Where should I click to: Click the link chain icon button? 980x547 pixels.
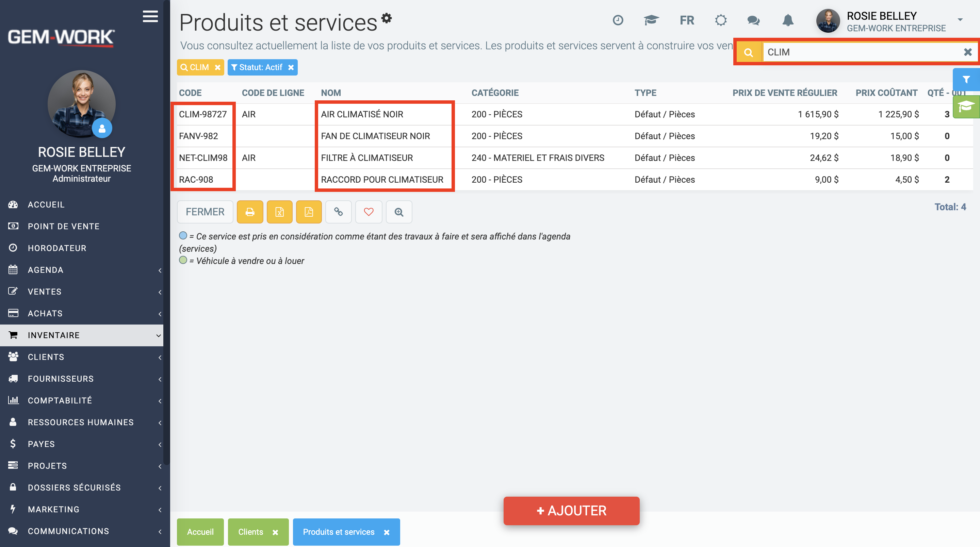click(338, 212)
